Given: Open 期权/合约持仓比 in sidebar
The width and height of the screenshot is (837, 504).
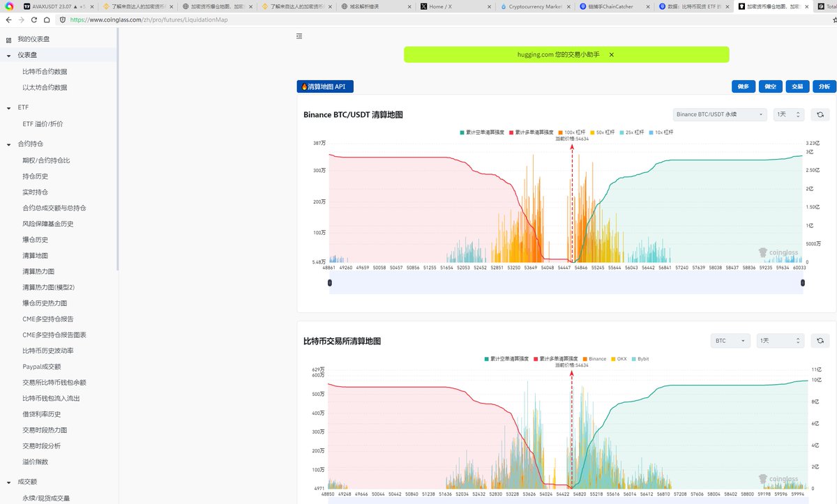Looking at the screenshot, I should 46,160.
